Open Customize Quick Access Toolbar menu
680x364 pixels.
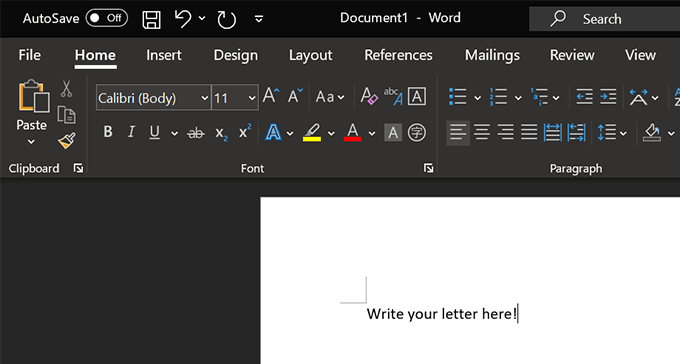pyautogui.click(x=259, y=19)
